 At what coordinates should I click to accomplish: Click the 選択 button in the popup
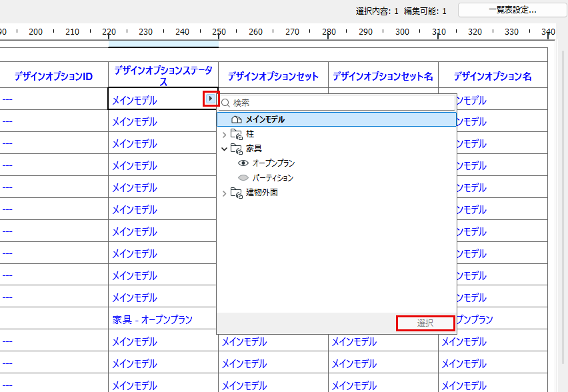click(425, 323)
